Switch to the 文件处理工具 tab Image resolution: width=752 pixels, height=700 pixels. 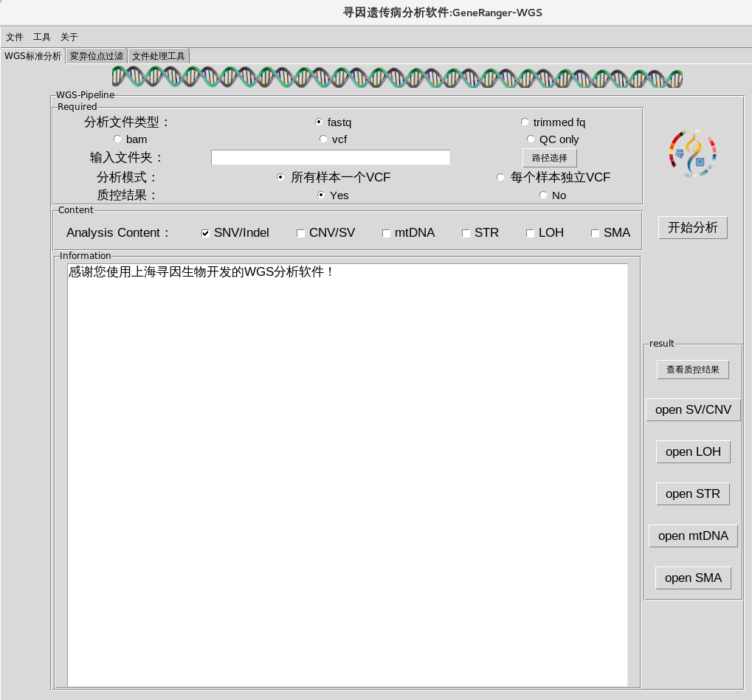(x=159, y=56)
